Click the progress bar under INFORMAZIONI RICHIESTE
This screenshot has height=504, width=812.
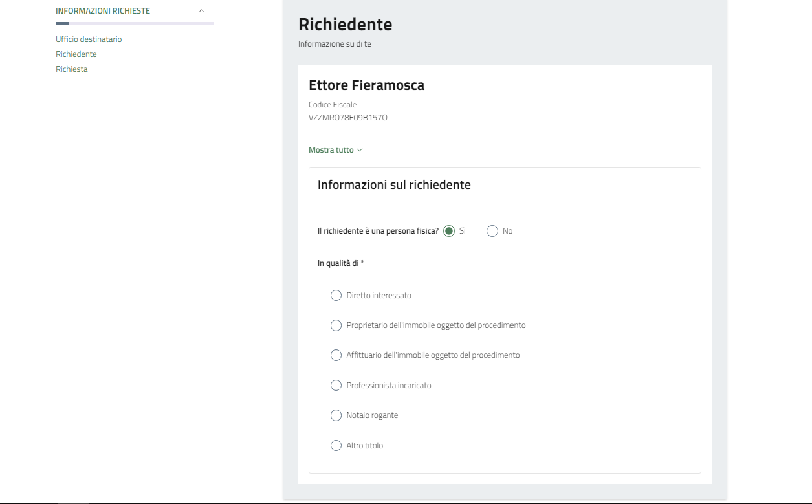(x=135, y=23)
